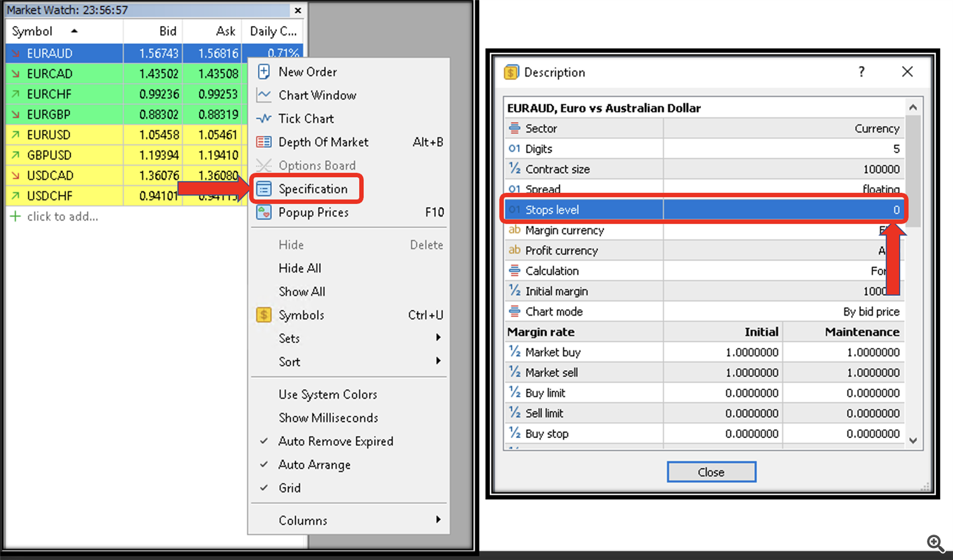Image resolution: width=953 pixels, height=560 pixels.
Task: Uncheck Auto Arrange in context menu
Action: click(314, 465)
